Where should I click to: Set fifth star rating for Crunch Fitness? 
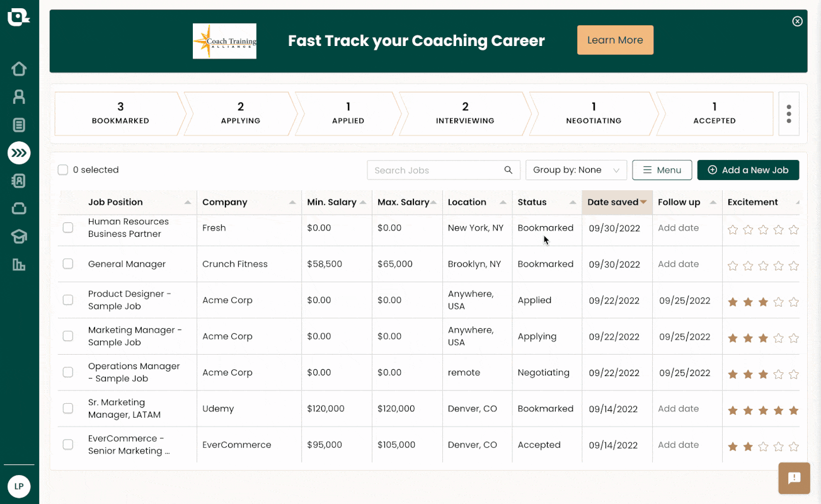(x=794, y=266)
